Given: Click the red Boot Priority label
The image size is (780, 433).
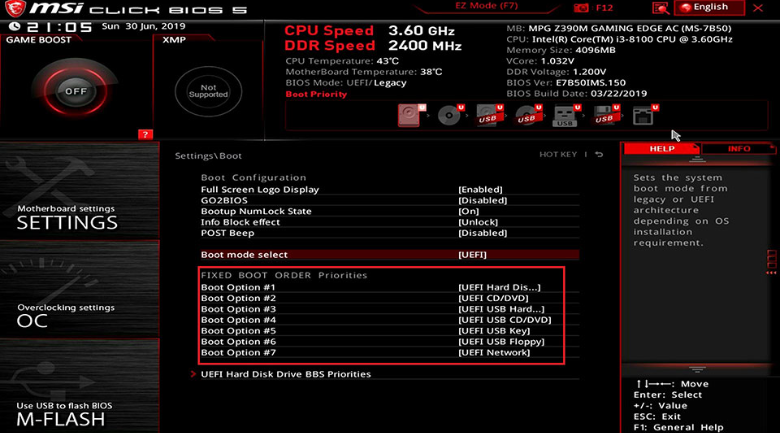Looking at the screenshot, I should [x=316, y=94].
